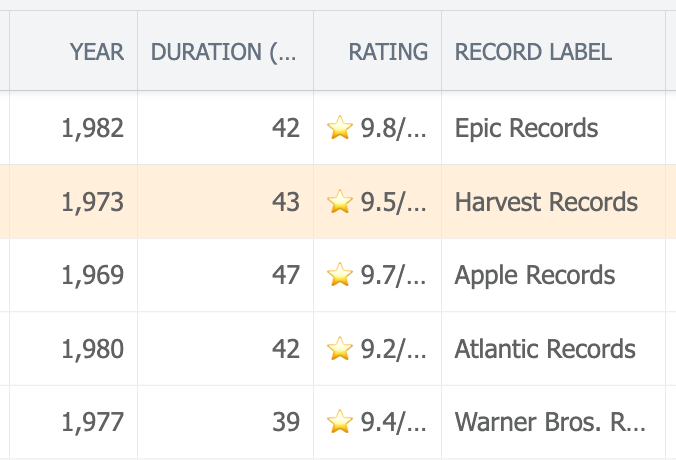
Task: Click the RECORD LABEL column header
Action: pyautogui.click(x=553, y=51)
